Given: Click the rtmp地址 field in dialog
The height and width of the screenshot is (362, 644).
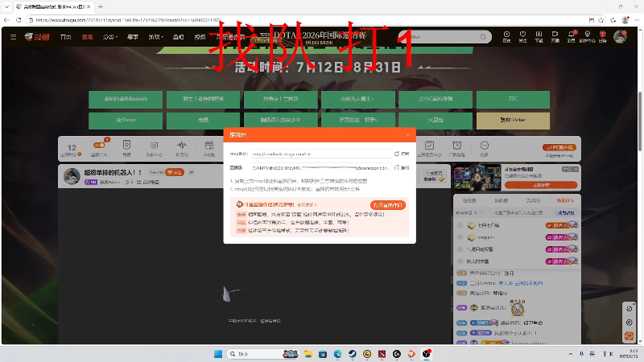Looking at the screenshot, I should (321, 154).
